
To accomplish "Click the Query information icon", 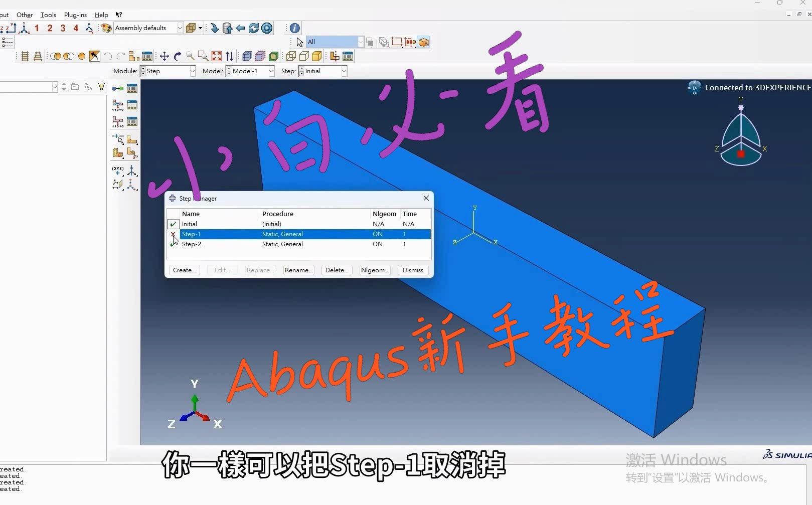I will pyautogui.click(x=295, y=28).
